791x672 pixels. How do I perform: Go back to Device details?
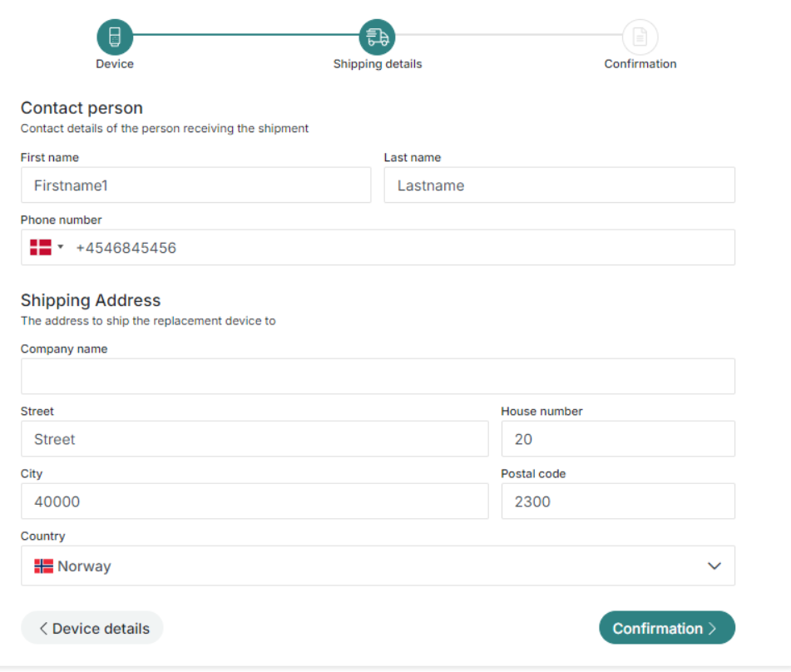[91, 628]
